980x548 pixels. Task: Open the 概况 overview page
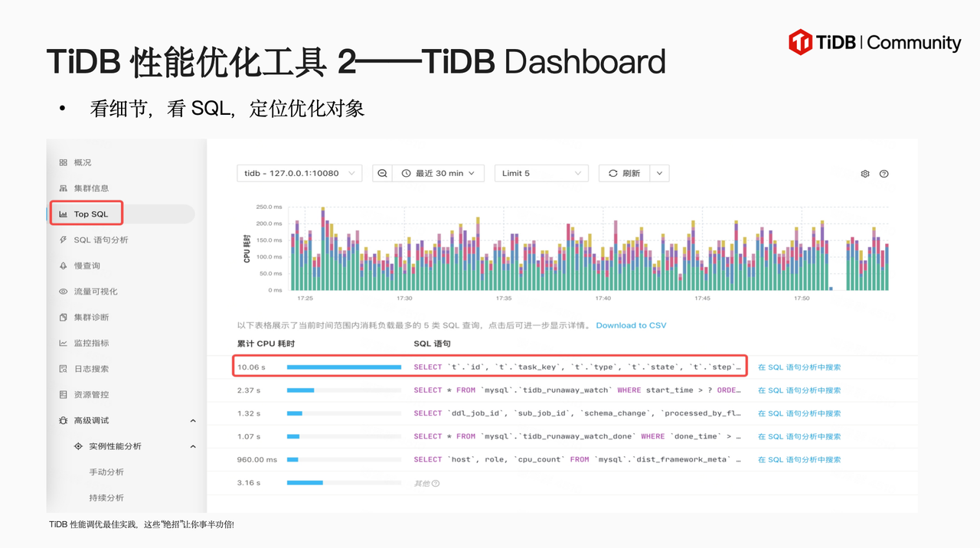coord(83,163)
